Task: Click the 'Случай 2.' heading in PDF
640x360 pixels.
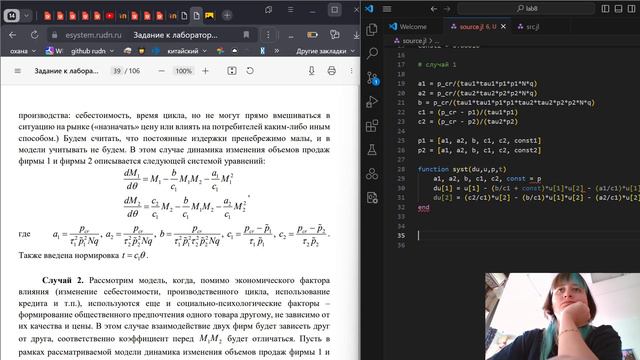Action: 62,280
